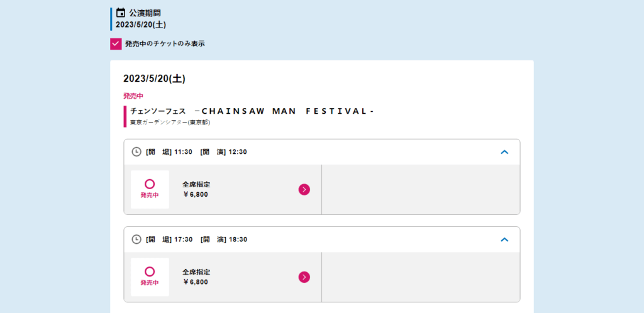
Task: Click clock icon of 17:30 showtime
Action: click(x=136, y=239)
